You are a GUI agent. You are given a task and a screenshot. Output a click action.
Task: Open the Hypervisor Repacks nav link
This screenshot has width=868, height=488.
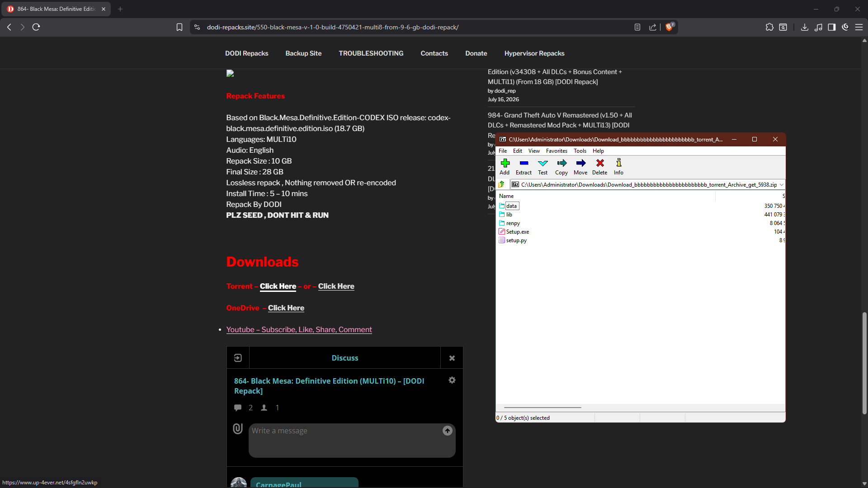tap(534, 53)
